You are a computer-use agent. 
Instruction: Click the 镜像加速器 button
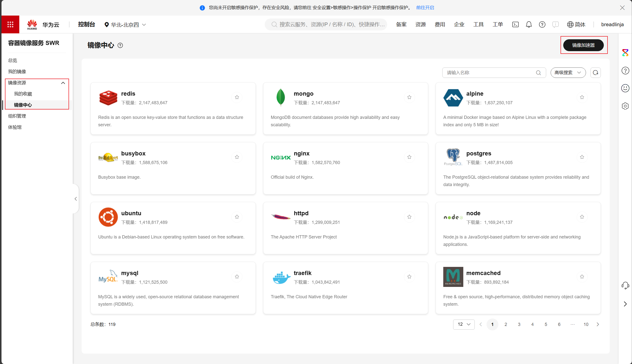[x=583, y=45]
